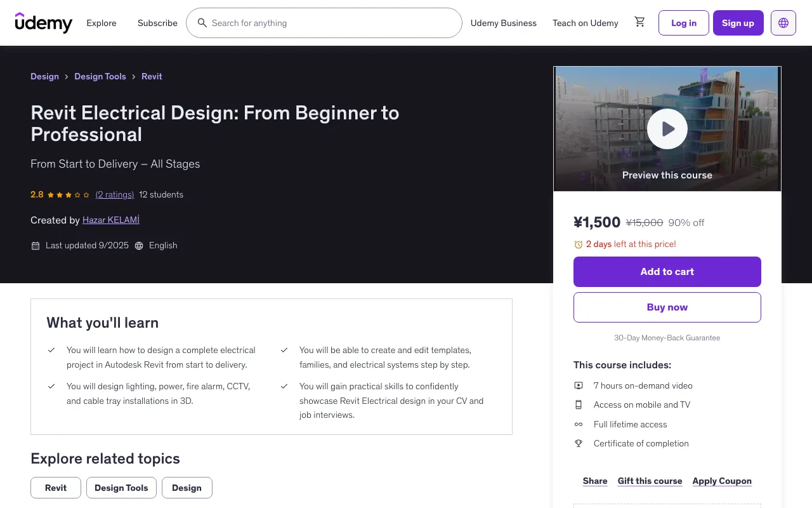Click the on-demand video icon

578,385
